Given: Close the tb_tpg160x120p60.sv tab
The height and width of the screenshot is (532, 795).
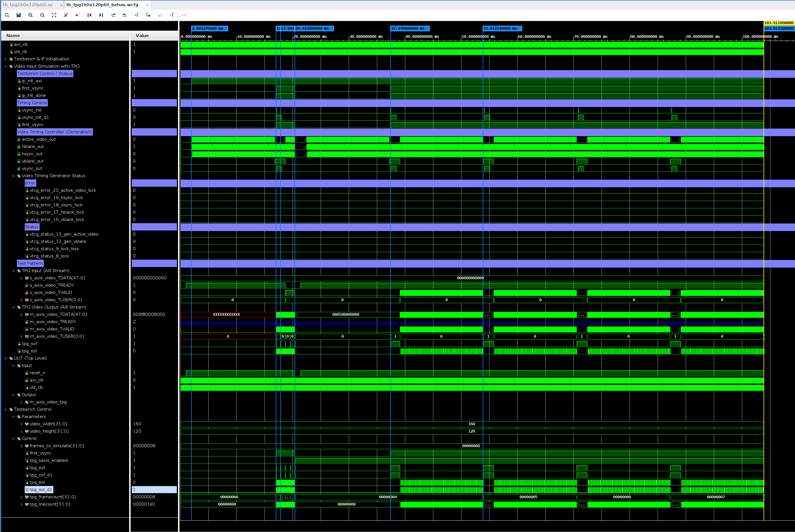Looking at the screenshot, I should (61, 5).
